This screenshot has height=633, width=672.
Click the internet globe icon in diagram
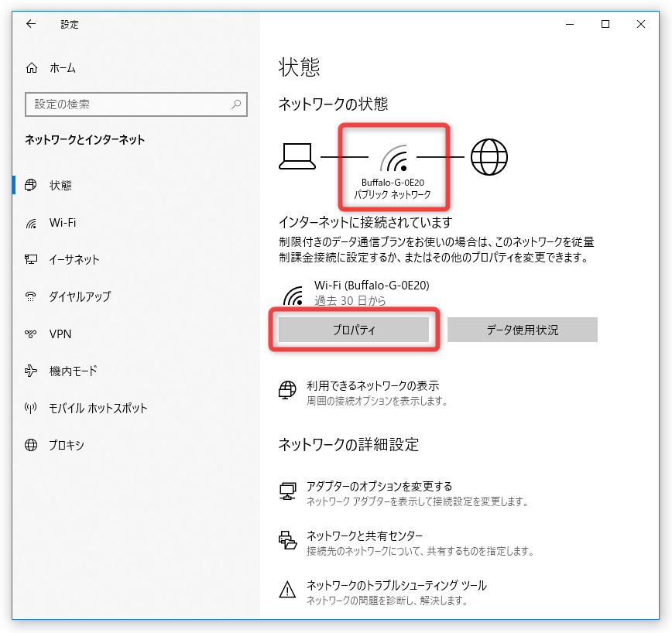(x=489, y=157)
